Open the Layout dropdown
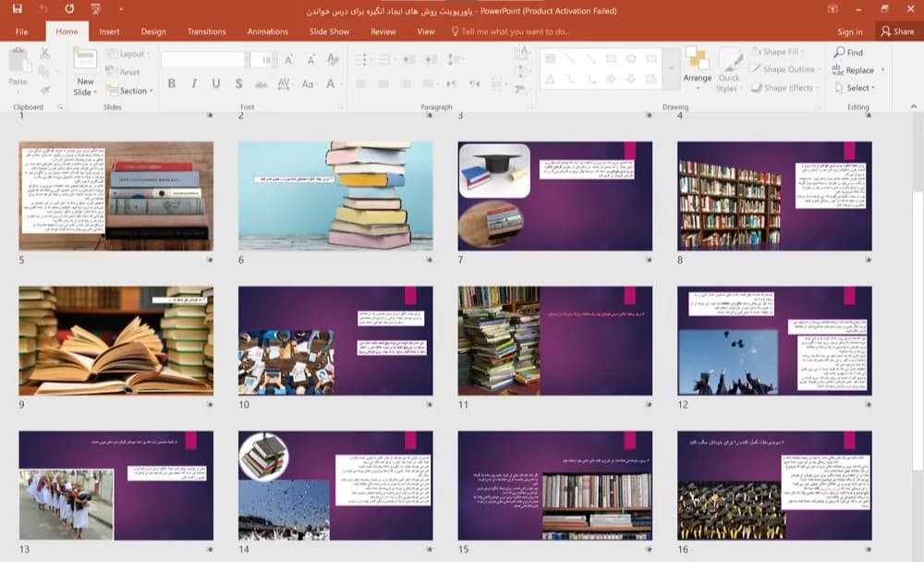 coord(129,54)
